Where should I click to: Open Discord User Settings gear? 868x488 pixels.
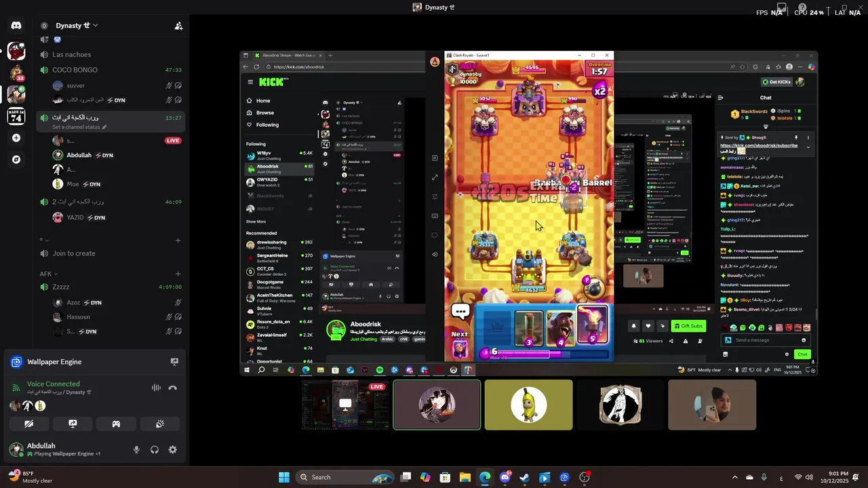click(x=173, y=449)
